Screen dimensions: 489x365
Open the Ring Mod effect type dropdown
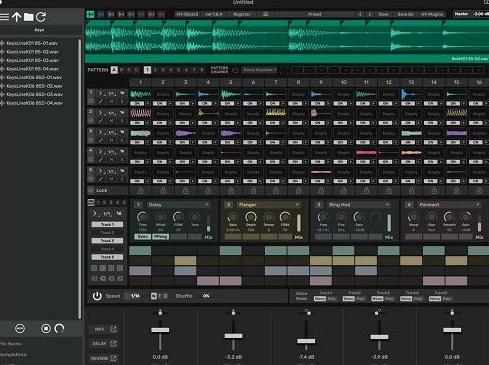(359, 205)
